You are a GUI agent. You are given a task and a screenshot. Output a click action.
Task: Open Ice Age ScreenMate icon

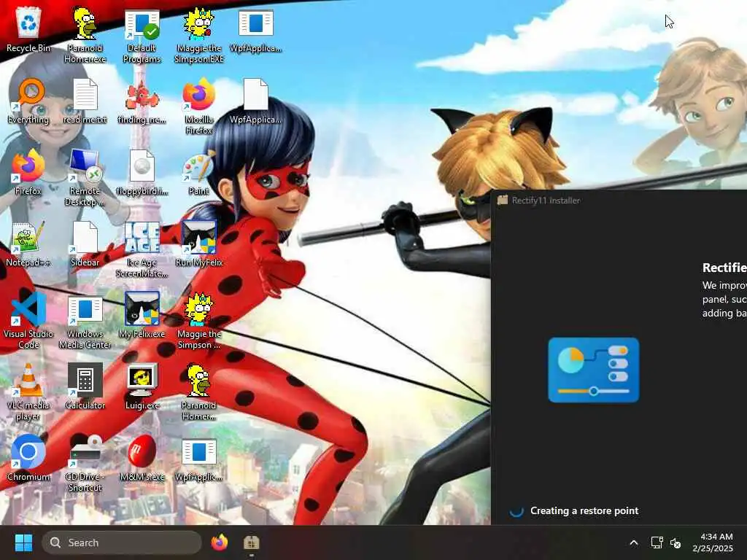click(142, 249)
